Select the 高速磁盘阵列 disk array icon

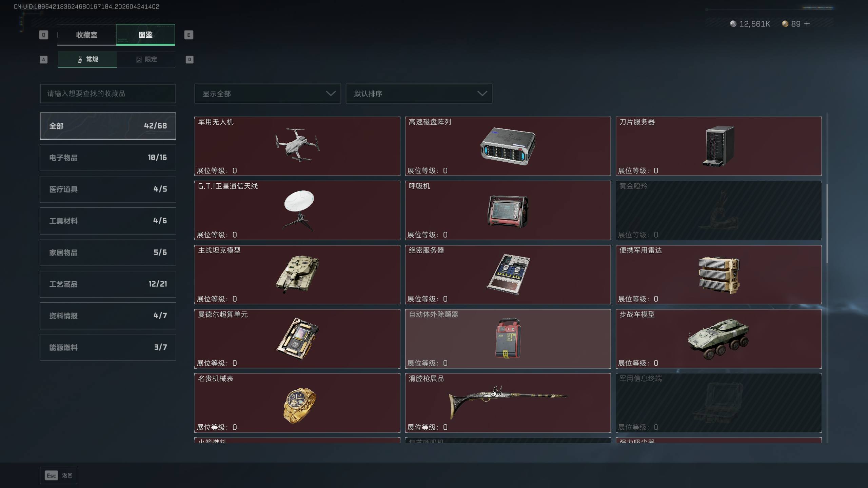[508, 146]
